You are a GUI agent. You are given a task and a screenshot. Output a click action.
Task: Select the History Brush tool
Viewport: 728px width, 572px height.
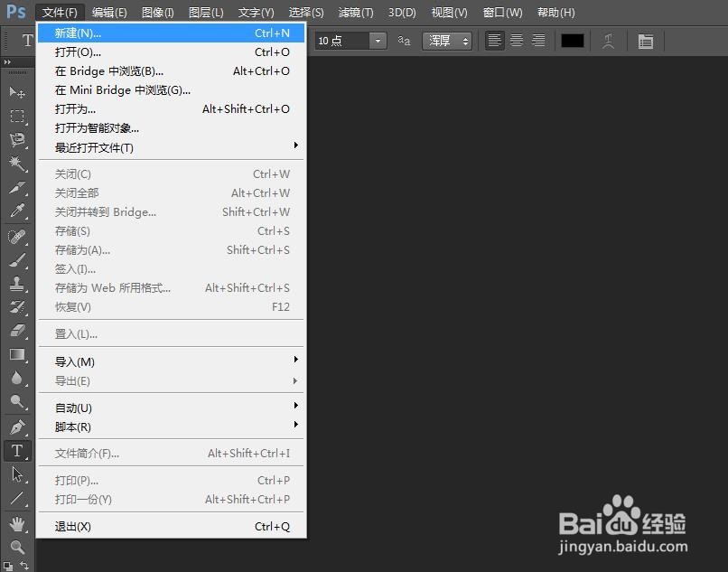pos(17,307)
